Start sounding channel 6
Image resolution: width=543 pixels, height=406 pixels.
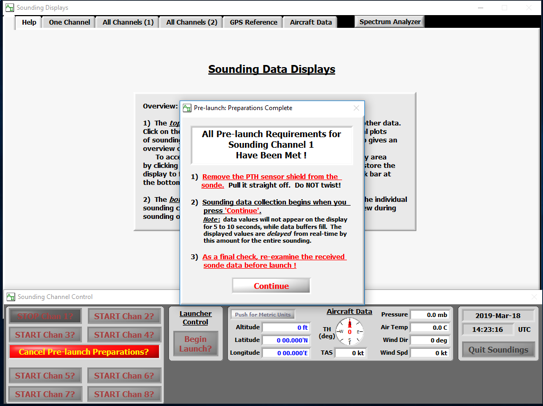124,376
